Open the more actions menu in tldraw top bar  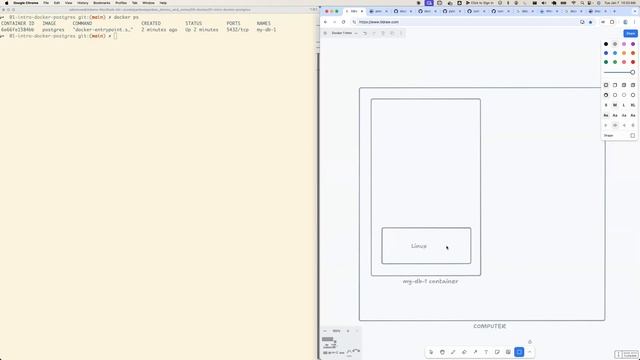click(x=401, y=33)
